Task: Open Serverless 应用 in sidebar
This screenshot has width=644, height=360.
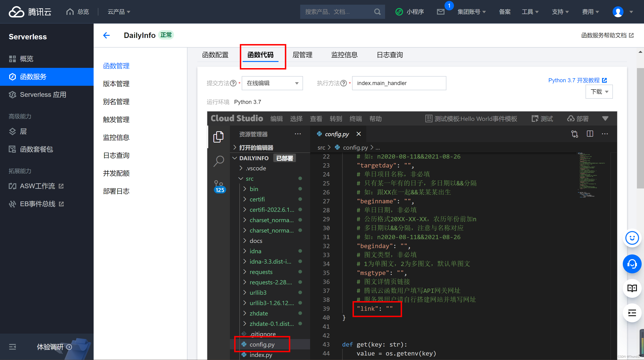Action: [47, 94]
